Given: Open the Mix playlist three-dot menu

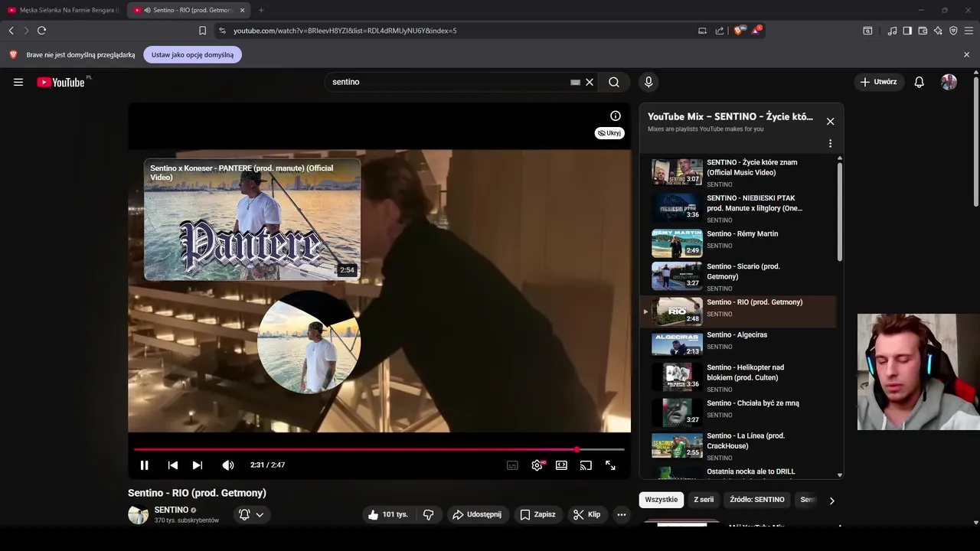Looking at the screenshot, I should (x=830, y=143).
